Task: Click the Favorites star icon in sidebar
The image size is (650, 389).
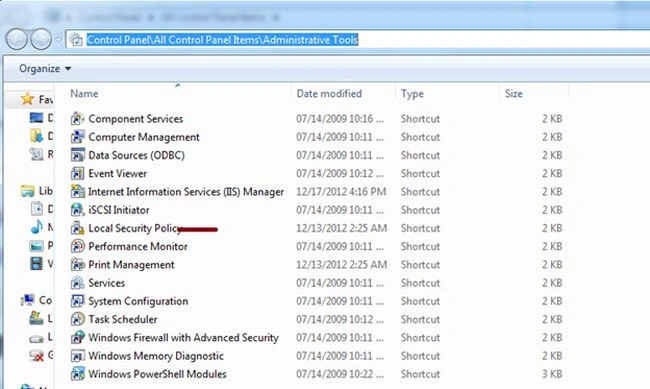Action: [x=27, y=99]
